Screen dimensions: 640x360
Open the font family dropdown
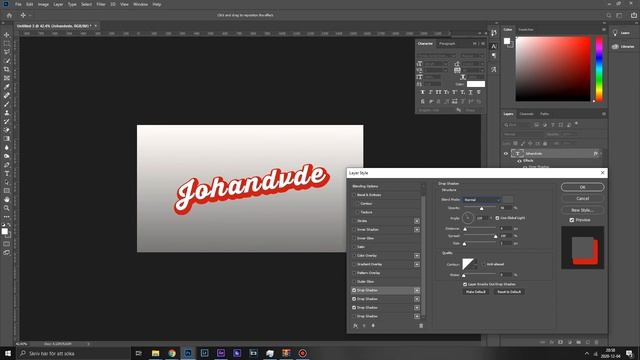click(436, 55)
